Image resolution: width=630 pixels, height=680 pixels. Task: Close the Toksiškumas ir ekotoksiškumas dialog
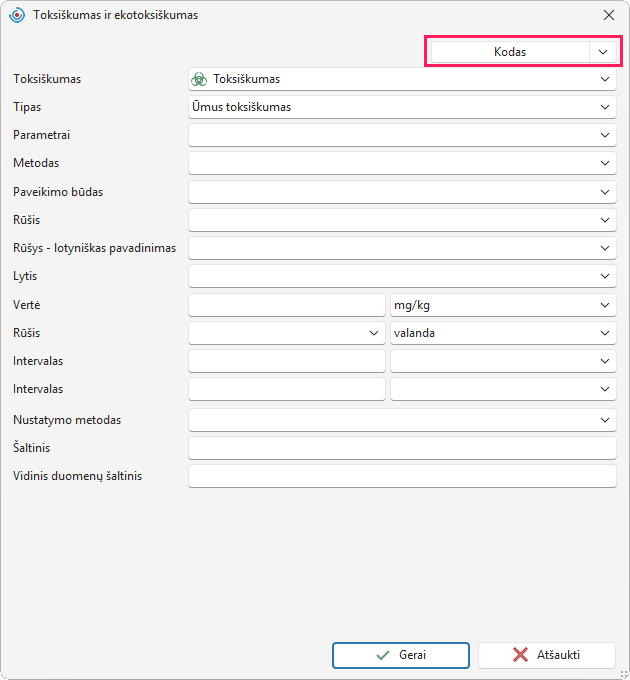pyautogui.click(x=609, y=15)
